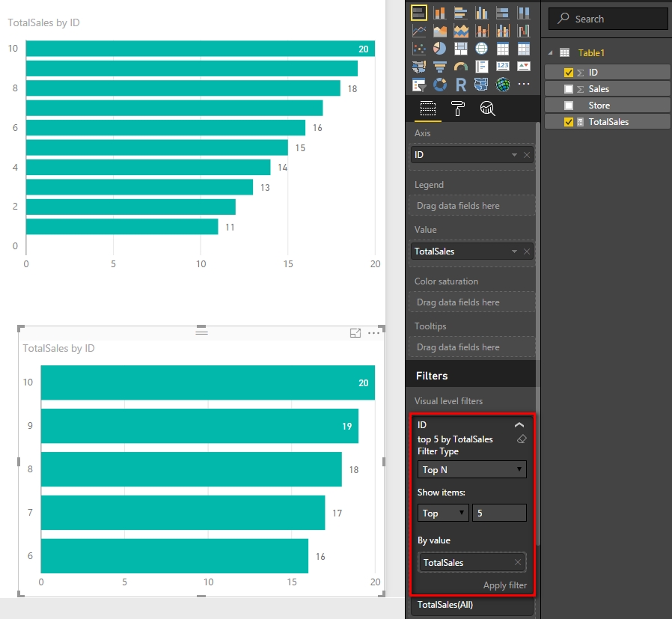Insert a gauge visual

coord(461,67)
